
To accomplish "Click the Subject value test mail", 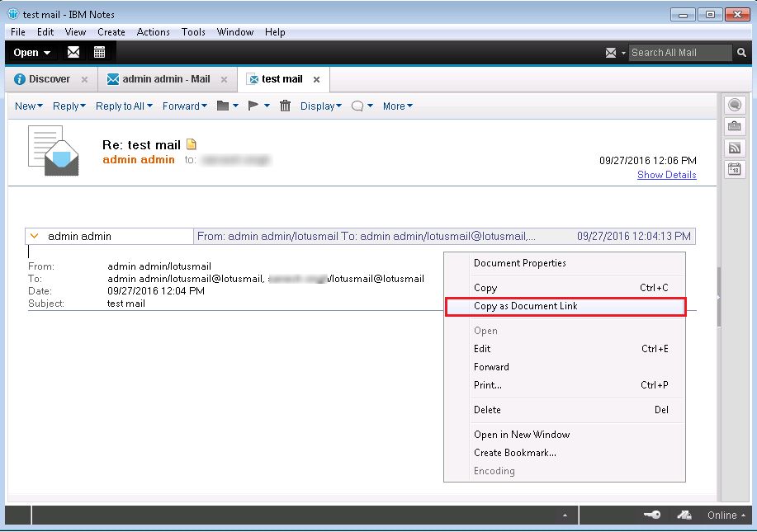I will (x=126, y=304).
